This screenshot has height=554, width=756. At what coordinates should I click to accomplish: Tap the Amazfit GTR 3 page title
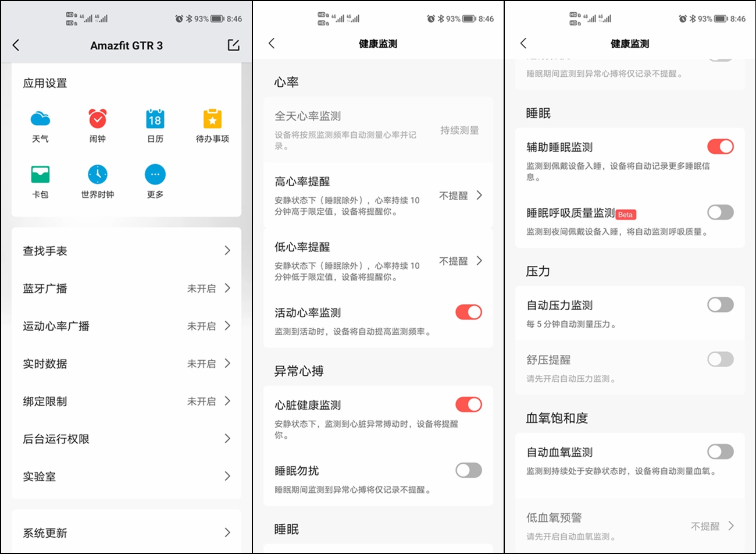coord(126,45)
